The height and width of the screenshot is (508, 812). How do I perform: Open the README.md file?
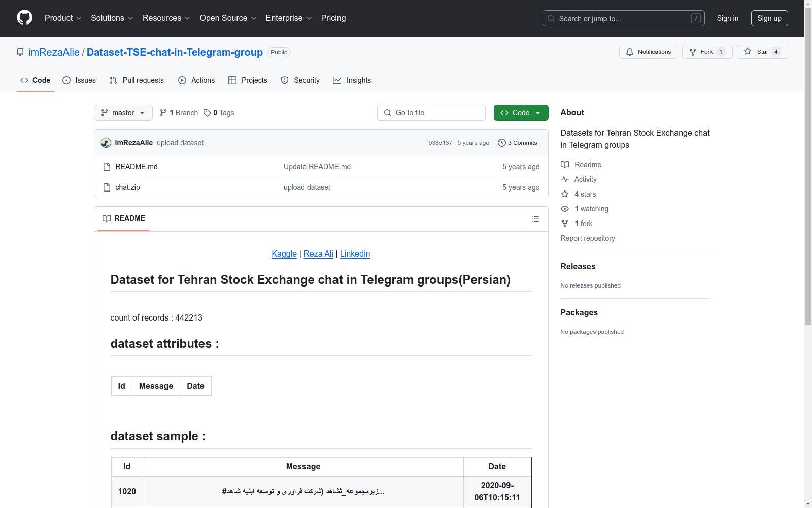pos(137,167)
